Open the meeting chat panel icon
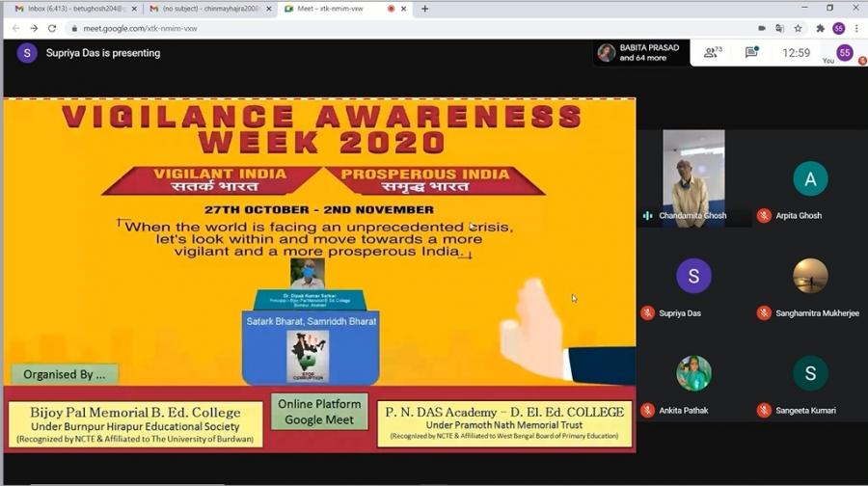Screen dimensions: 868x486 point(751,53)
